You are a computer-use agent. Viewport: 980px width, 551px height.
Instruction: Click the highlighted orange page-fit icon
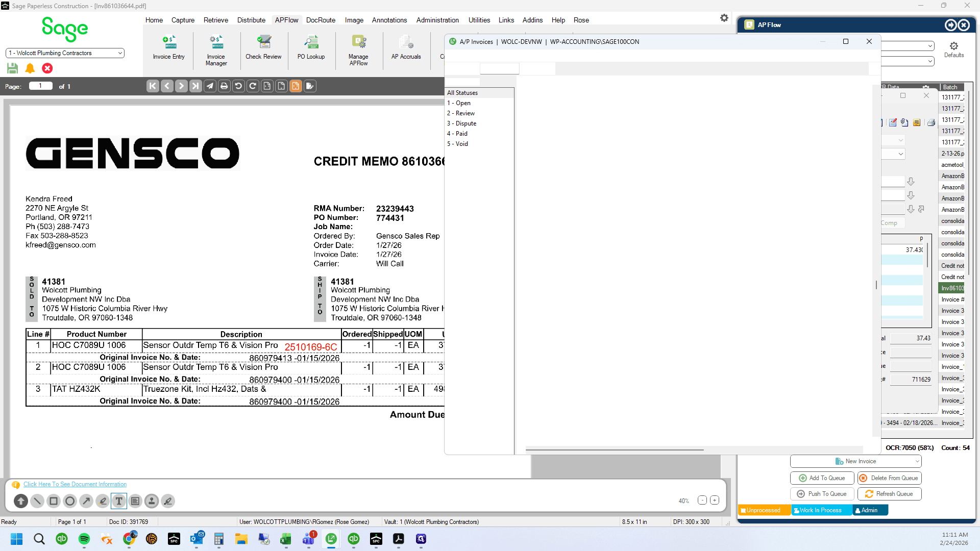296,86
